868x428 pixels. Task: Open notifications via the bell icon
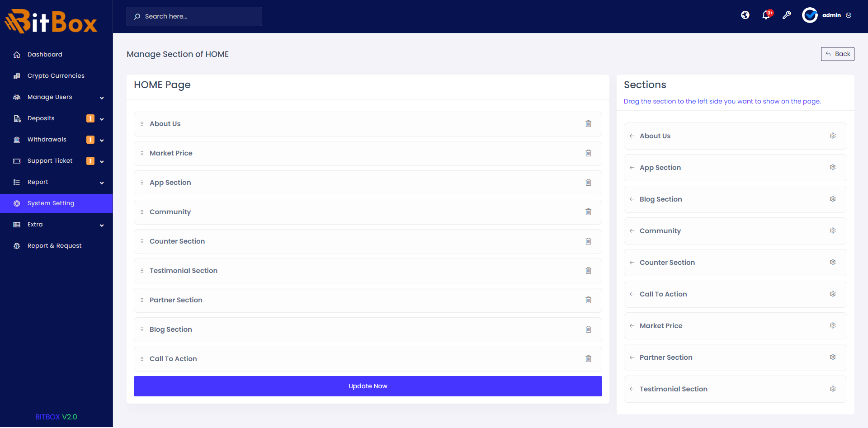[x=766, y=15]
